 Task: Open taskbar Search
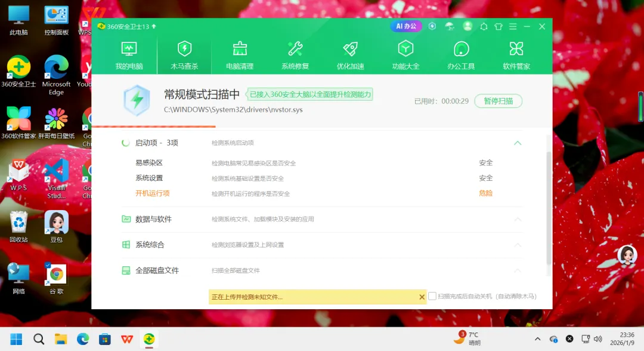(x=39, y=339)
